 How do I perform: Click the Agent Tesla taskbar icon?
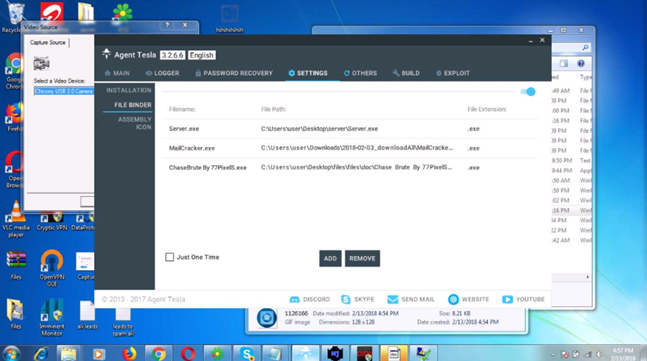point(306,354)
